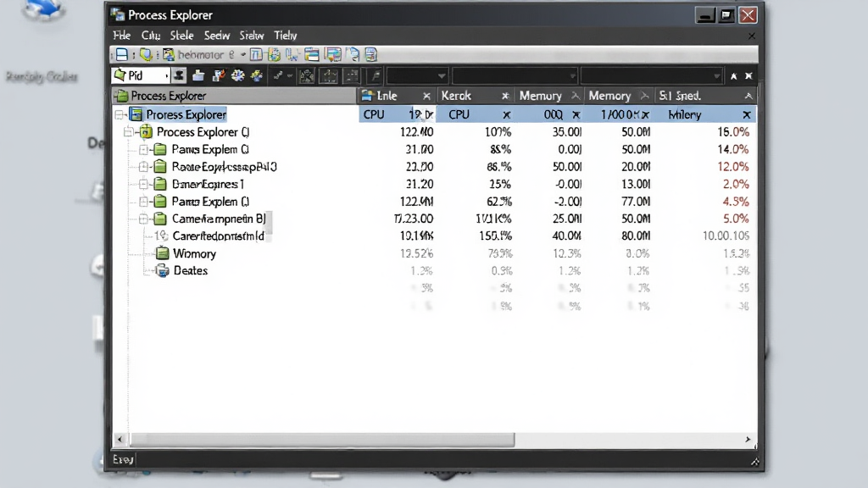This screenshot has height=488, width=868.
Task: Click the last list-sheet icon in top toolbar
Action: (371, 54)
